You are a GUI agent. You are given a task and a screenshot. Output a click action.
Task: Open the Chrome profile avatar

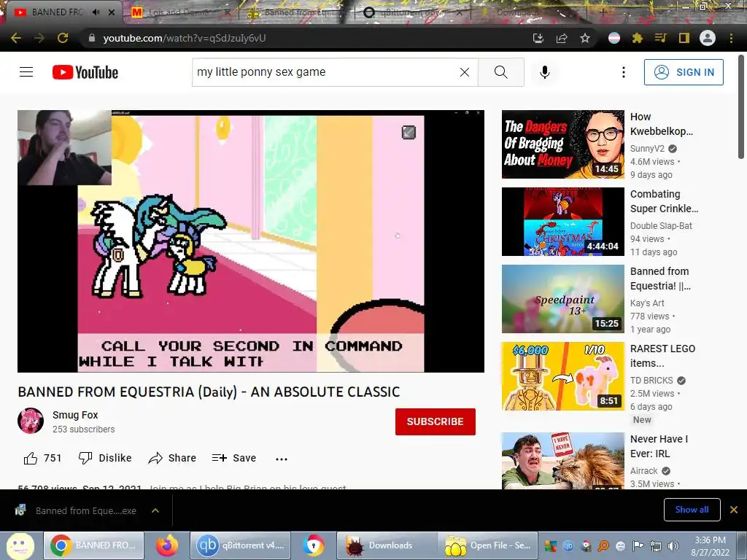(708, 38)
